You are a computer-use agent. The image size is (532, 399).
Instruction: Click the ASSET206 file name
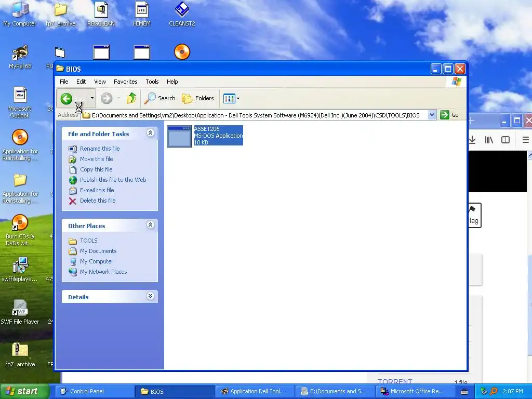pos(207,129)
